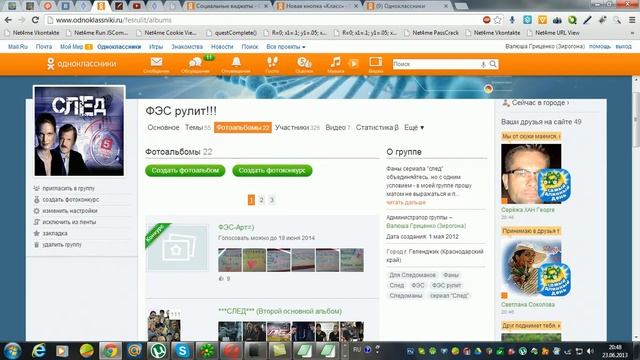The image size is (640, 360).
Task: Go to albums page 3
Action: pyautogui.click(x=271, y=200)
